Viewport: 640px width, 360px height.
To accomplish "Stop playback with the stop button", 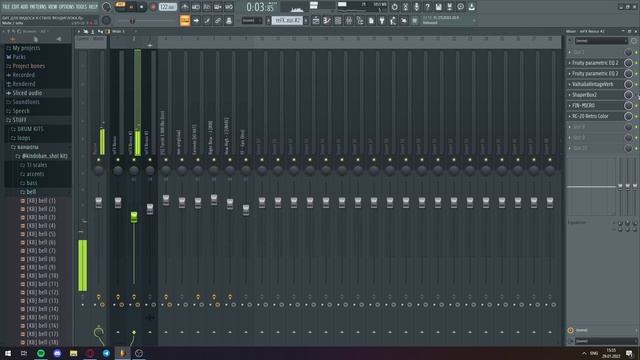I will tap(142, 7).
